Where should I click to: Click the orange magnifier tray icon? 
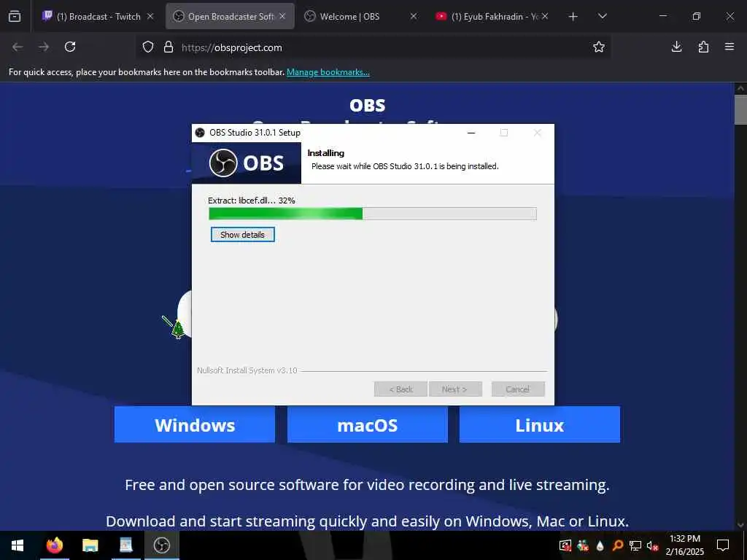coord(618,545)
